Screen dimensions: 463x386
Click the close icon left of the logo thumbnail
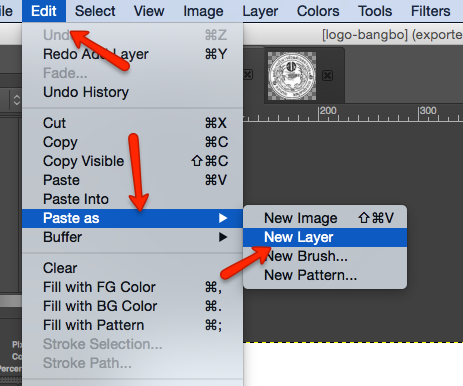tap(248, 75)
